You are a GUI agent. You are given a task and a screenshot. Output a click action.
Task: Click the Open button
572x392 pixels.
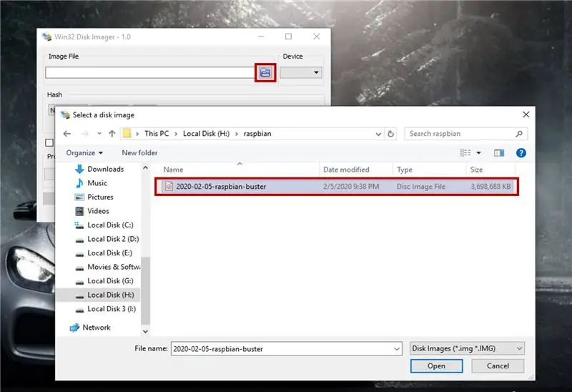(x=437, y=366)
